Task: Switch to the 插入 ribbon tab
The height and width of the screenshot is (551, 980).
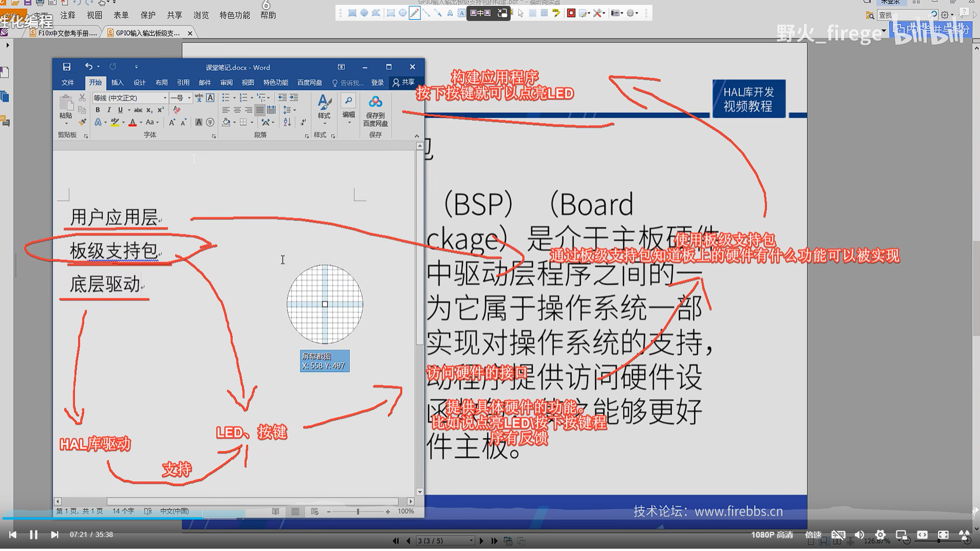Action: (x=118, y=82)
